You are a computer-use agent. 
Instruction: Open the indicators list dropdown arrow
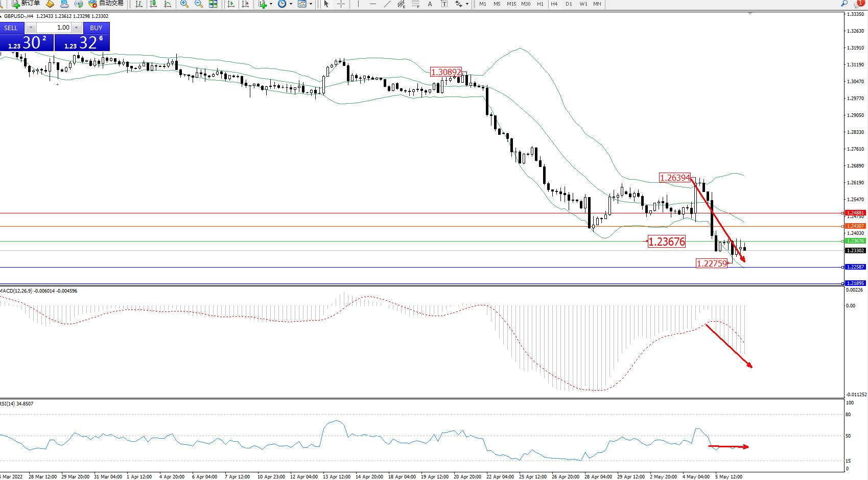(x=271, y=4)
